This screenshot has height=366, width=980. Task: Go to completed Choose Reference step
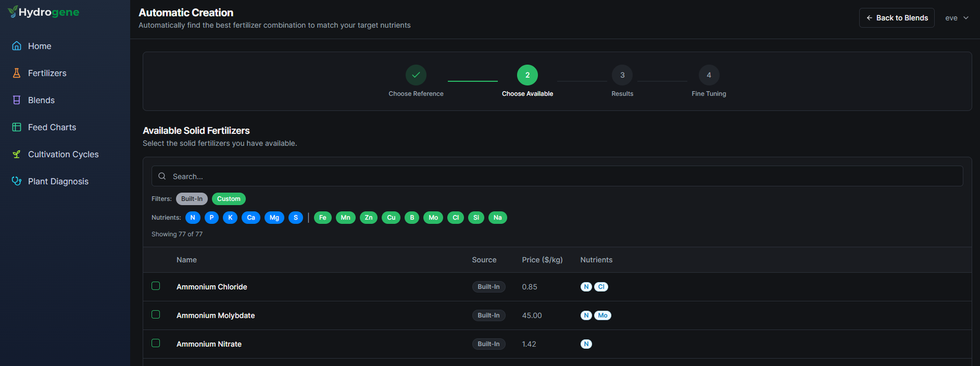point(416,75)
